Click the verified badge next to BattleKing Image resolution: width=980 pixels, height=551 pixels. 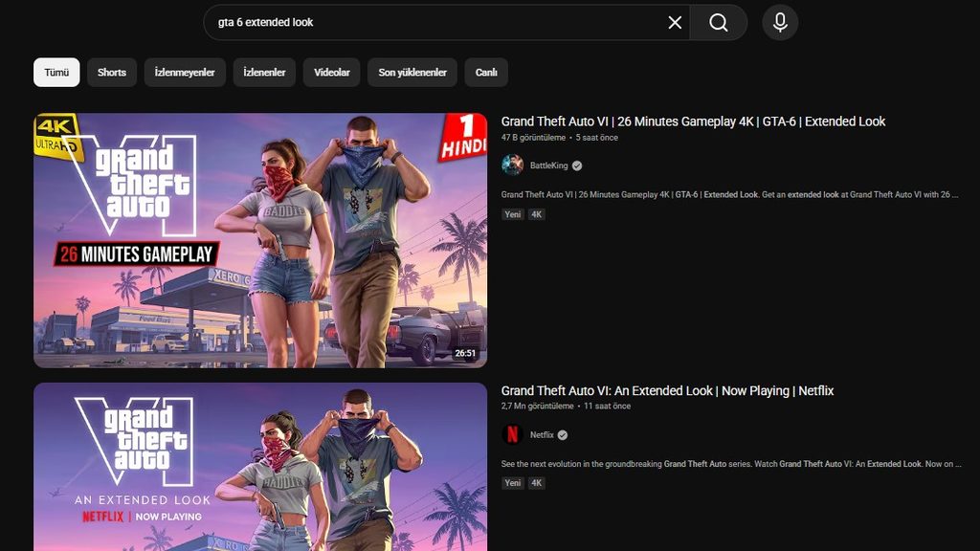pyautogui.click(x=577, y=165)
